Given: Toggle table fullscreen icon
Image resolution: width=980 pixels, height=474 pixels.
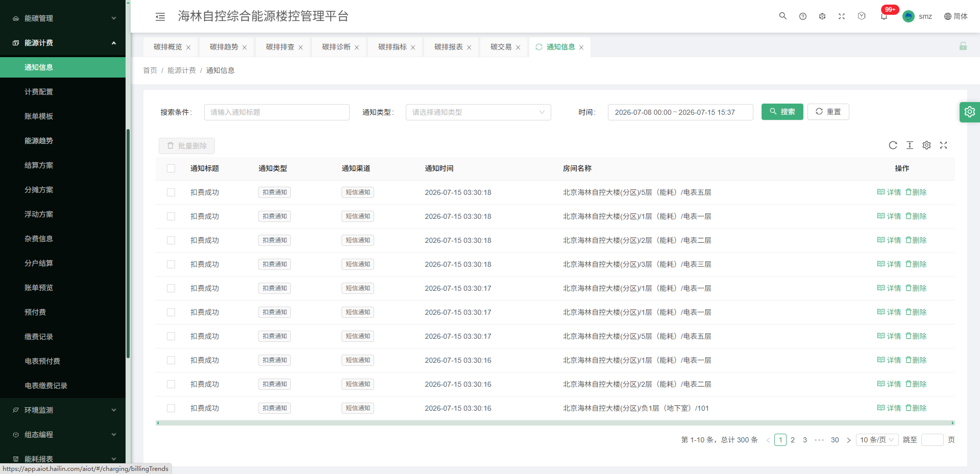Looking at the screenshot, I should [x=943, y=145].
